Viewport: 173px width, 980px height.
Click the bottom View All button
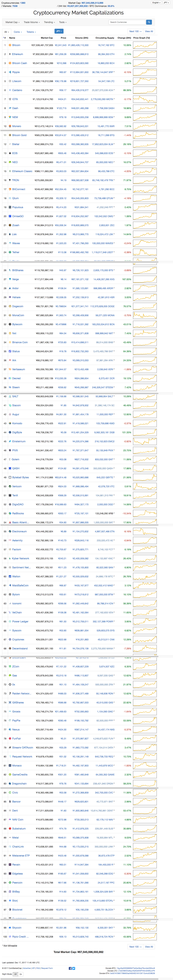149,947
